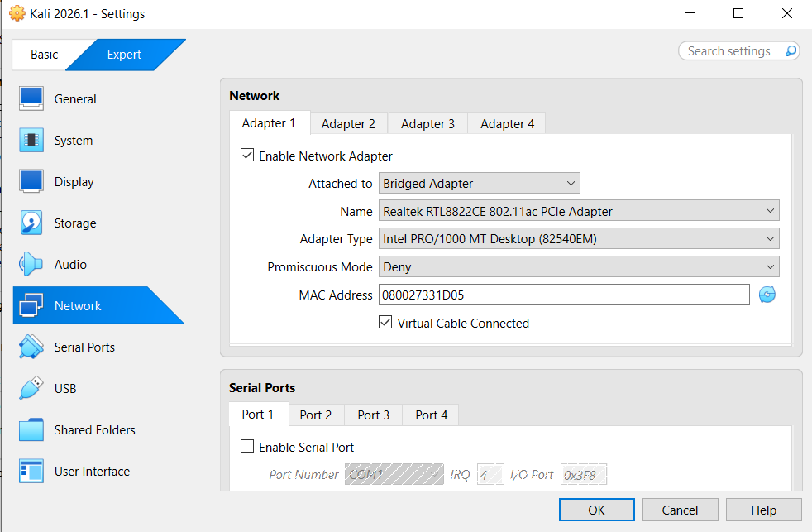Go to the Audio settings category
Image resolution: width=812 pixels, height=532 pixels.
click(x=70, y=265)
